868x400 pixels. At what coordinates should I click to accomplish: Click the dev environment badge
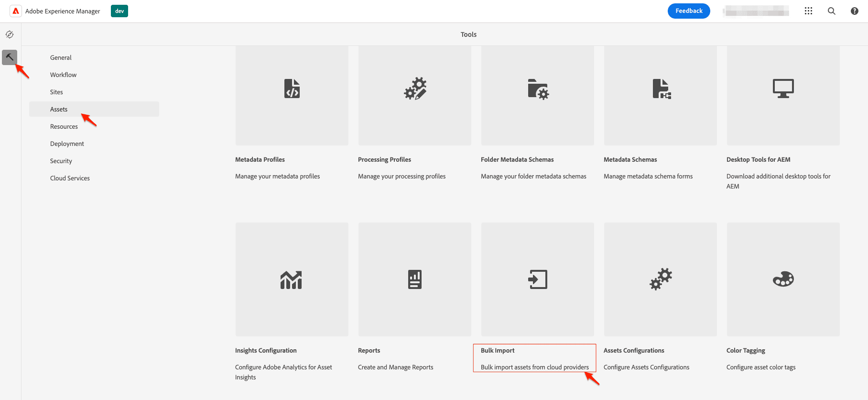[119, 11]
